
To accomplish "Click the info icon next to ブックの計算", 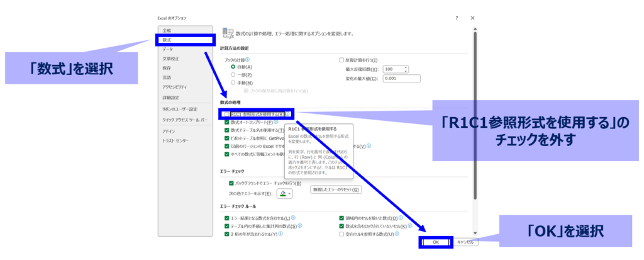I will point(247,60).
